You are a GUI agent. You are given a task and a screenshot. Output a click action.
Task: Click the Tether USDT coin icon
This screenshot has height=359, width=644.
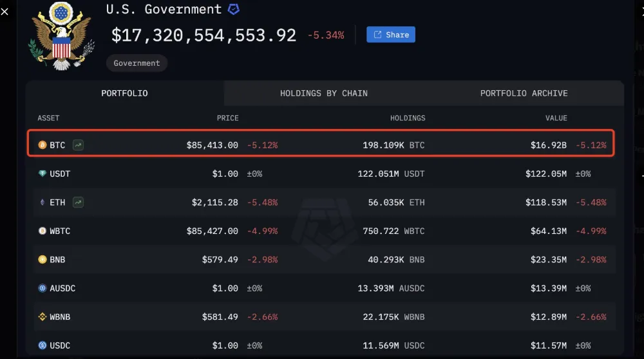pyautogui.click(x=43, y=174)
